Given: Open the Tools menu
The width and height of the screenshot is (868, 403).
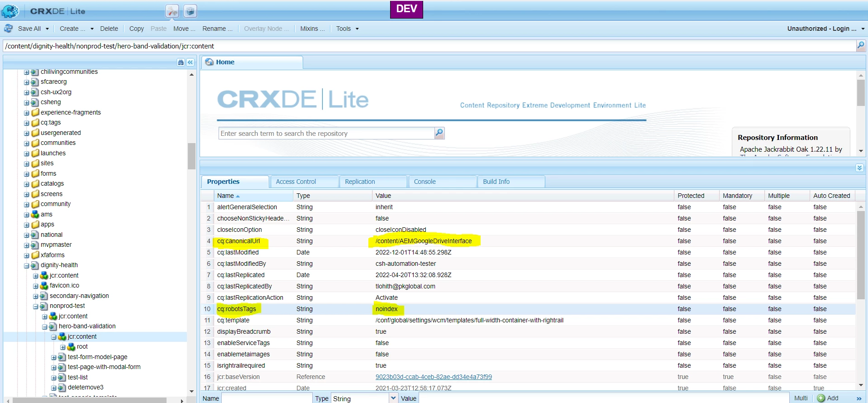Looking at the screenshot, I should [347, 29].
